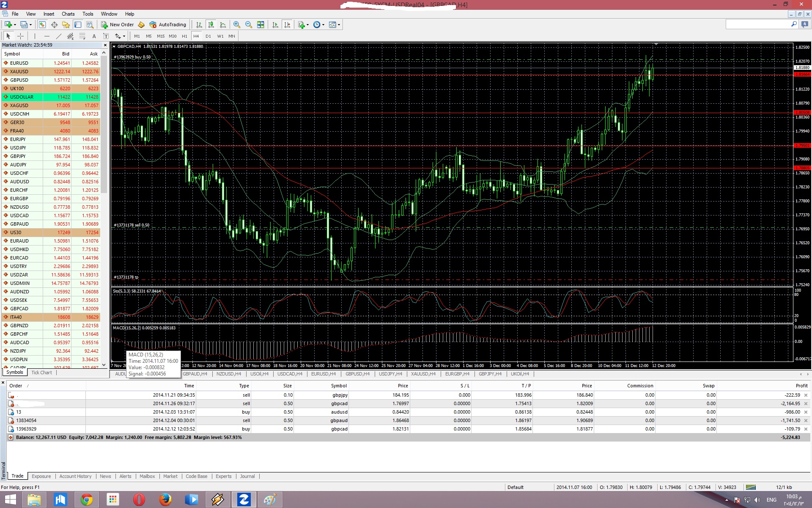Toggle AutoTrading on or off
812x508 pixels.
[167, 25]
